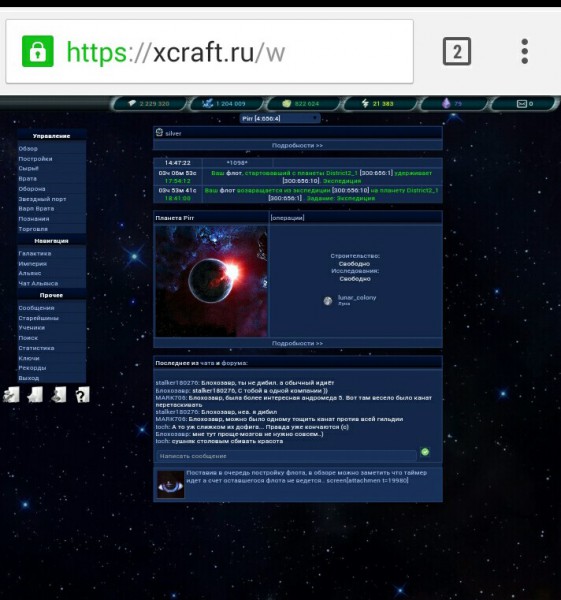
Task: Open the browser three-dot menu
Action: 525,51
